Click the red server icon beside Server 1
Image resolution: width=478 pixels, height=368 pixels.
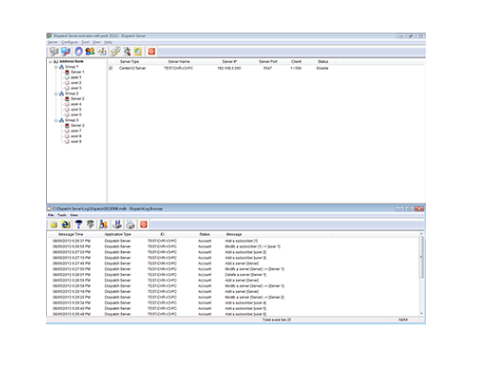67,72
